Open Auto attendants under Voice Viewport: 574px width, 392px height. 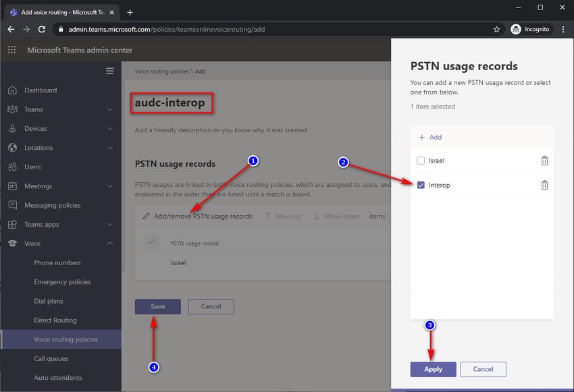pos(58,378)
